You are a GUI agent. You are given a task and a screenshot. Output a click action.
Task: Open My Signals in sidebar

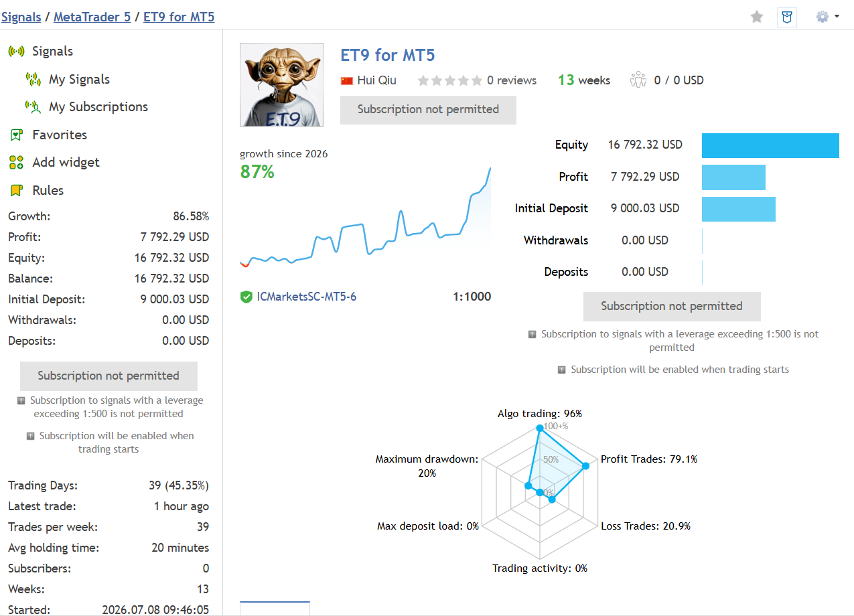point(79,79)
